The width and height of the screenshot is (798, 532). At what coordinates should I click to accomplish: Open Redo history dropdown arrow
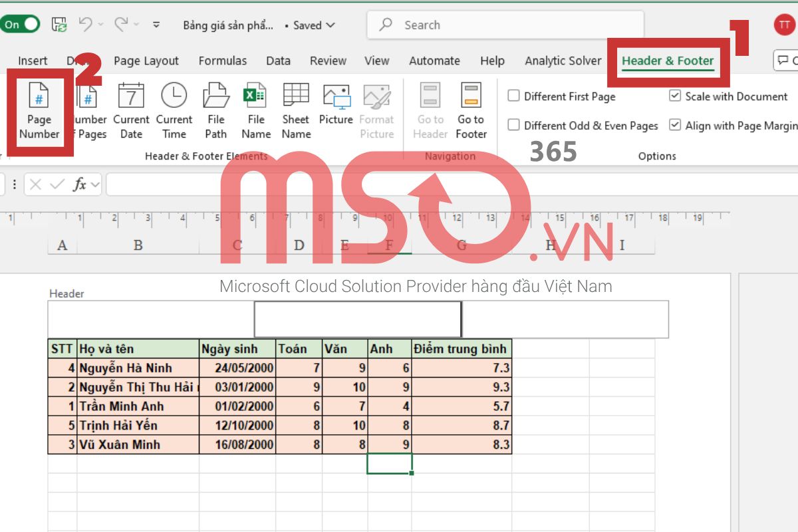point(136,25)
